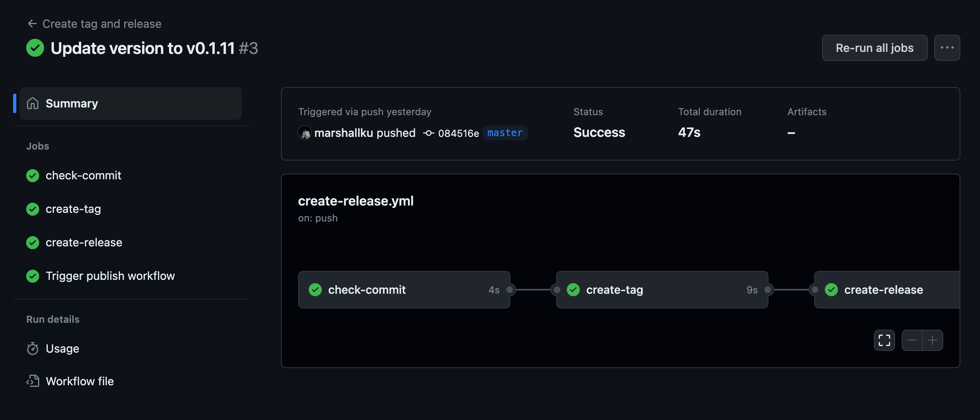Click the back arrow to workflow list

click(x=32, y=23)
